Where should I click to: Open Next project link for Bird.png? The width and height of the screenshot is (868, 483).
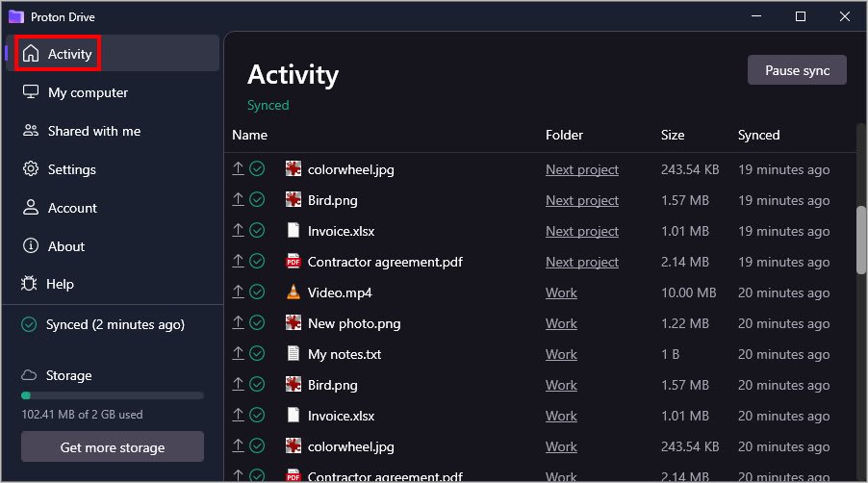pos(582,200)
